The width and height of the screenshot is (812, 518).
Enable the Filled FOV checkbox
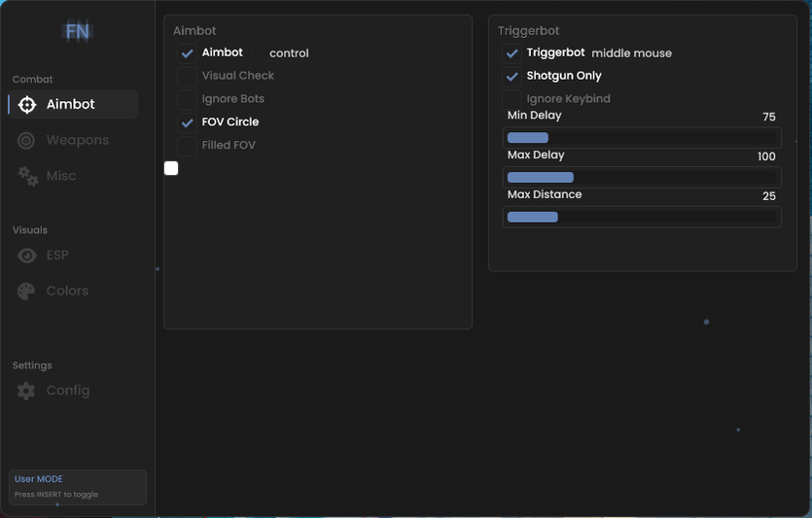pyautogui.click(x=187, y=146)
